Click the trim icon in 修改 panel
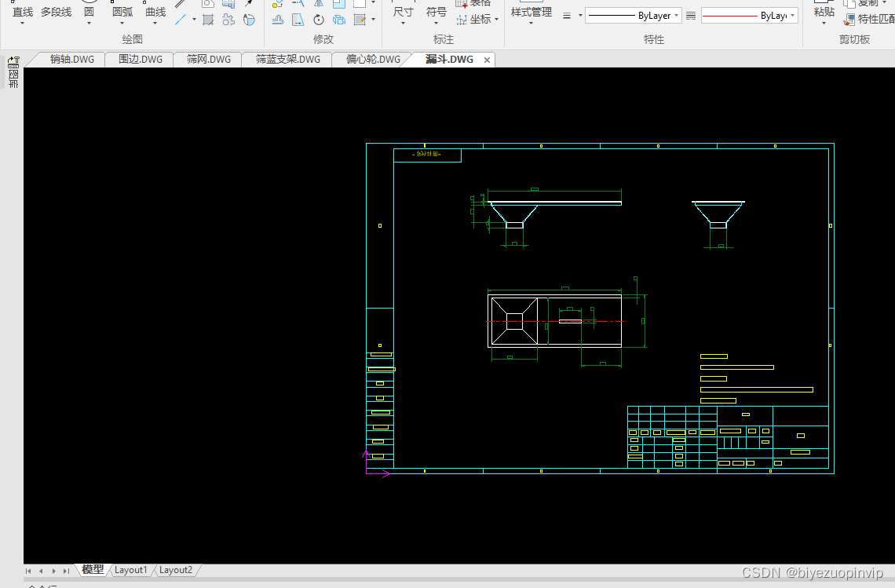This screenshot has height=588, width=895. [x=298, y=3]
